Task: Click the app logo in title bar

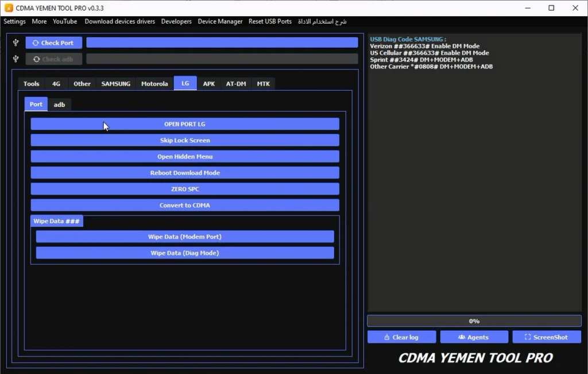Action: (x=9, y=7)
